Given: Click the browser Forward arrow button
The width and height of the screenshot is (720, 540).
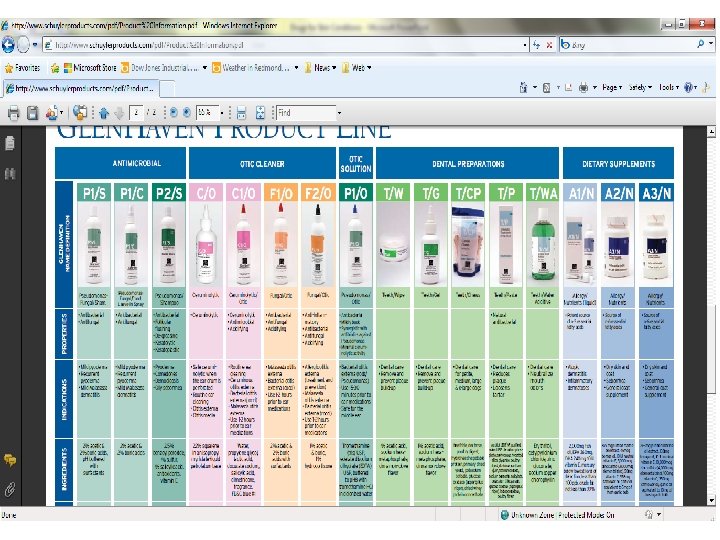Looking at the screenshot, I should point(23,45).
